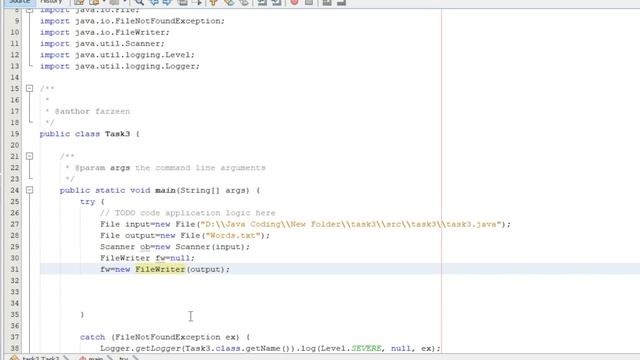Click java.io.FileWriter in the line 10 import
640x360 pixels.
click(x=120, y=32)
